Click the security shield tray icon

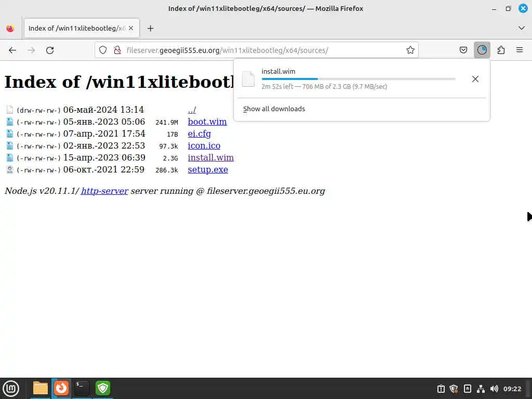point(454,389)
